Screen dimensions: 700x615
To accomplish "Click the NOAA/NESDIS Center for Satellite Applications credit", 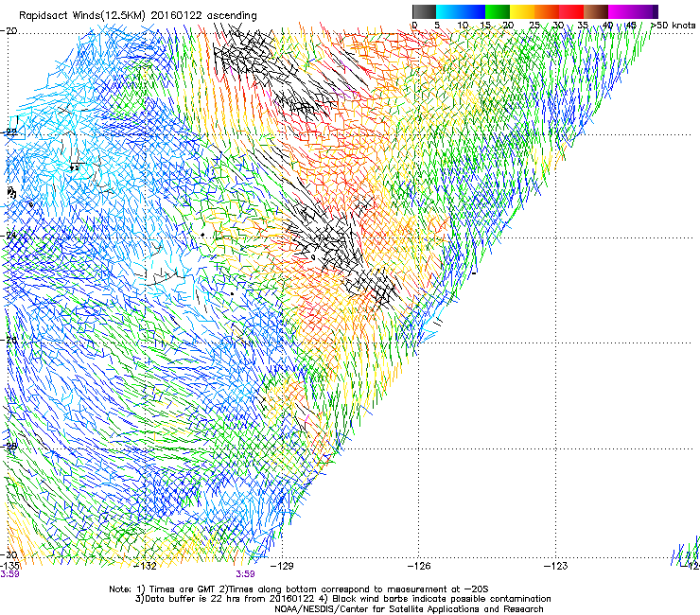I will [409, 609].
